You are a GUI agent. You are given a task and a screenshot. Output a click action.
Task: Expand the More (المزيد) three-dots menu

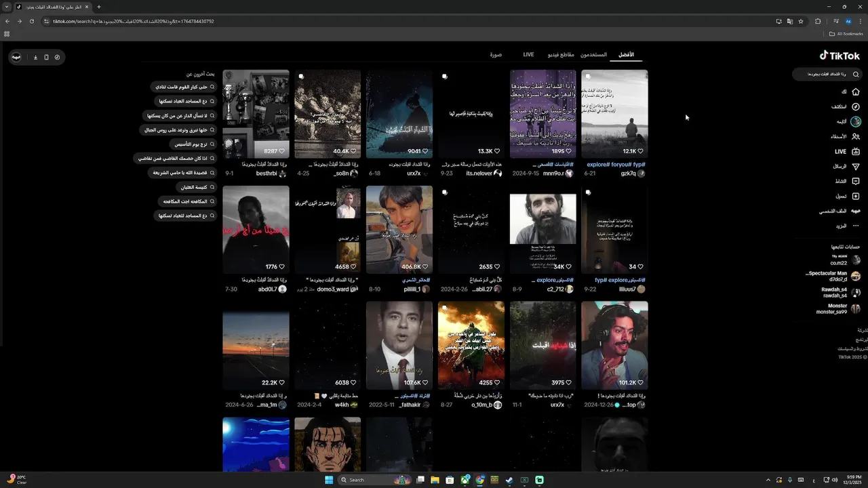[856, 226]
